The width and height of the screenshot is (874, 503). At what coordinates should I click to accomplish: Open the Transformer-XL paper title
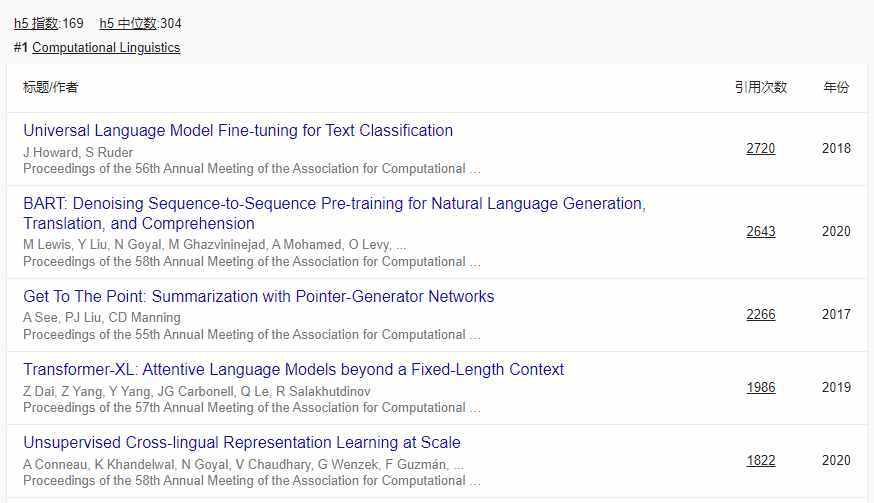click(x=293, y=369)
